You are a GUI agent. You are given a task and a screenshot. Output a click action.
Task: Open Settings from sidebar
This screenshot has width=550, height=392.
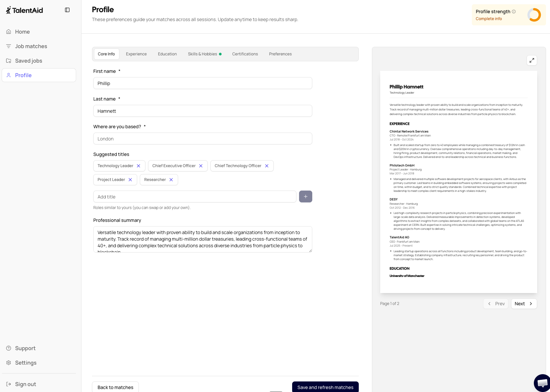39,363
